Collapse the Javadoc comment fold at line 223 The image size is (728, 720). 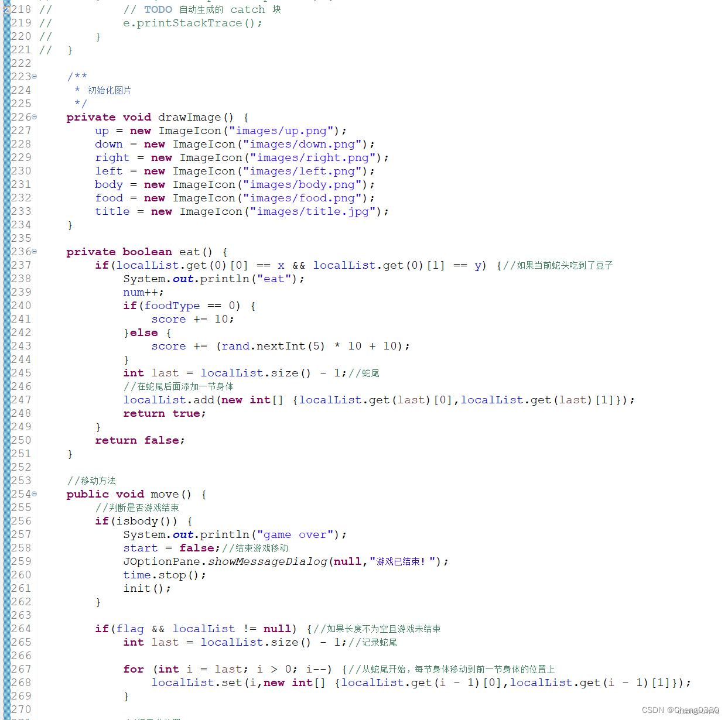pos(34,77)
